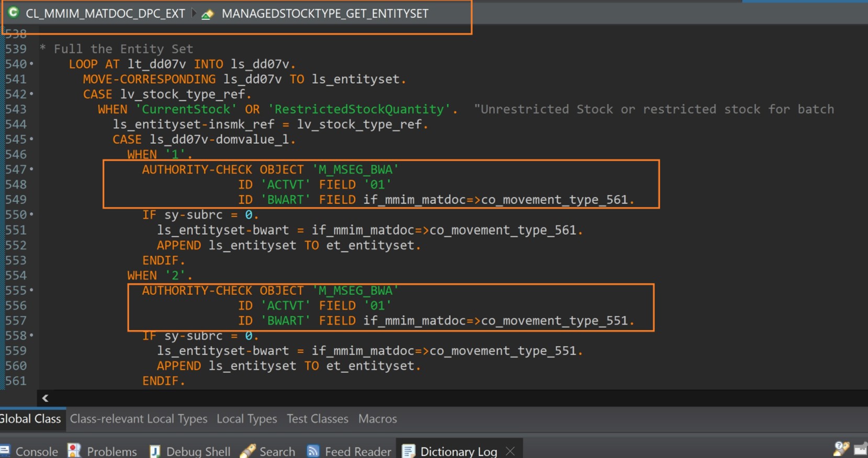The width and height of the screenshot is (868, 458).
Task: Open the Feed Reader view
Action: (350, 451)
